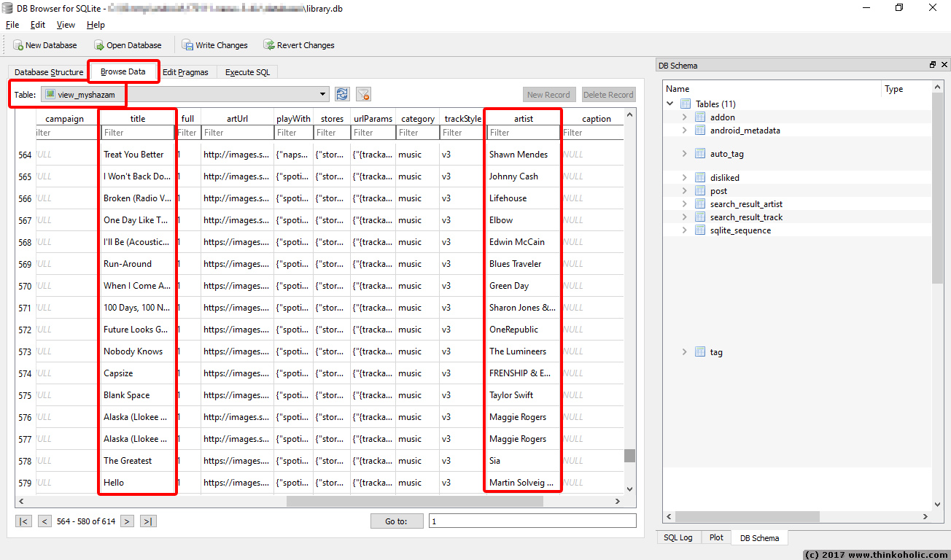Click the New Record button
951x560 pixels.
549,95
